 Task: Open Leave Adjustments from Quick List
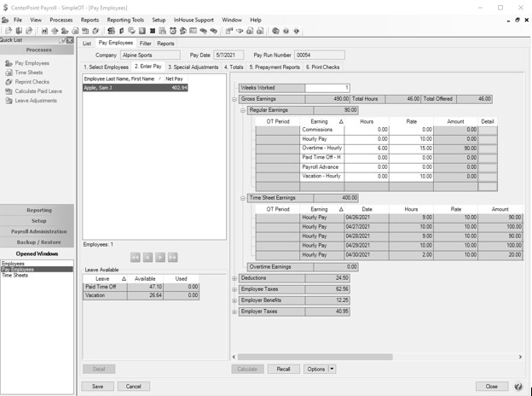click(x=35, y=101)
